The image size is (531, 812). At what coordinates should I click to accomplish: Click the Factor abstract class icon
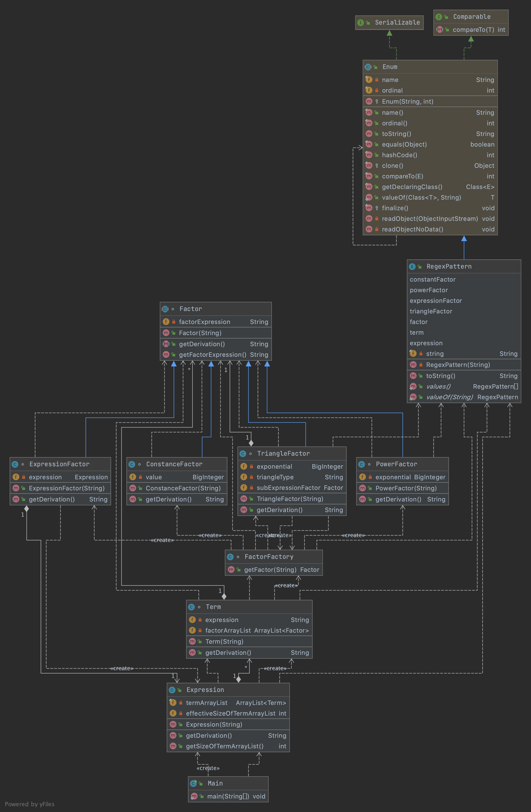point(165,309)
